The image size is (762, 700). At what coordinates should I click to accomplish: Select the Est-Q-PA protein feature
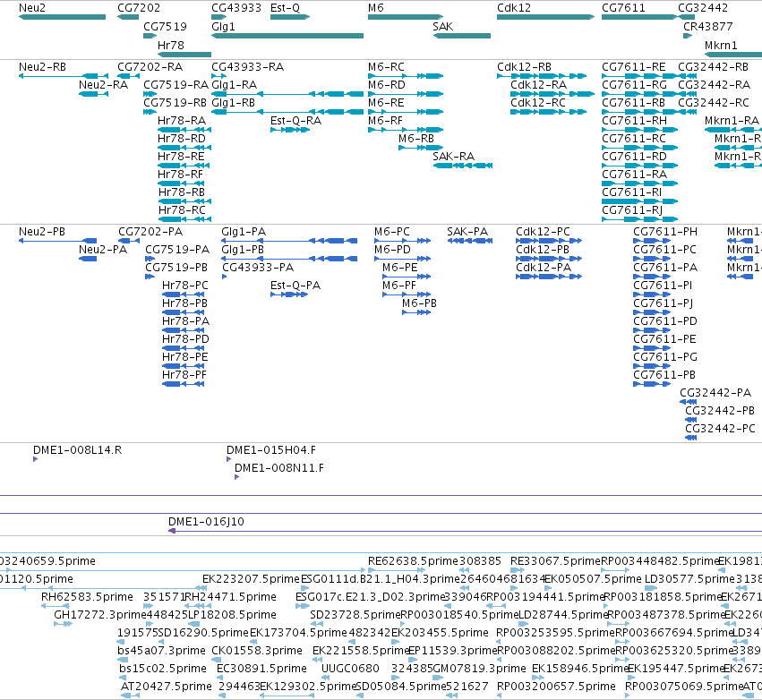point(289,295)
